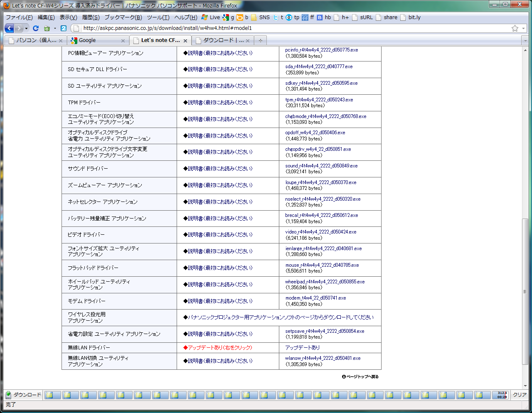Go back with the Back arrow button
Image resolution: width=532 pixels, height=413 pixels.
pos(9,28)
